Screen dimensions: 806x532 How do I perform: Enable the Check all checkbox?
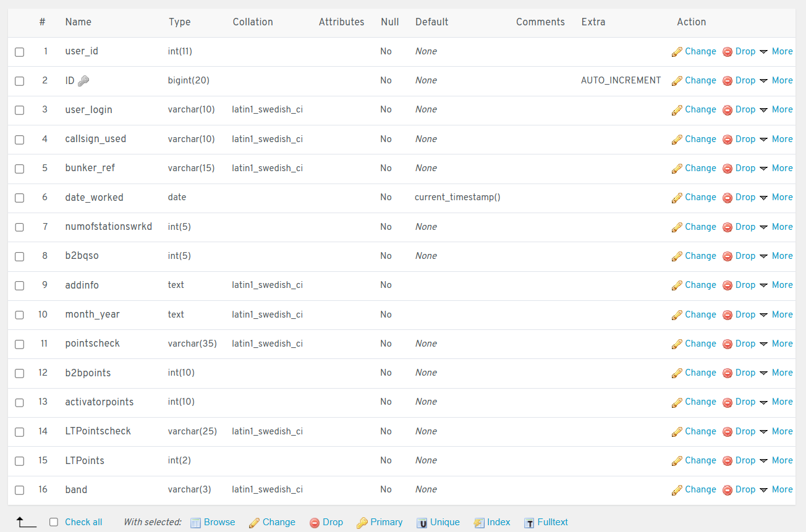point(54,522)
